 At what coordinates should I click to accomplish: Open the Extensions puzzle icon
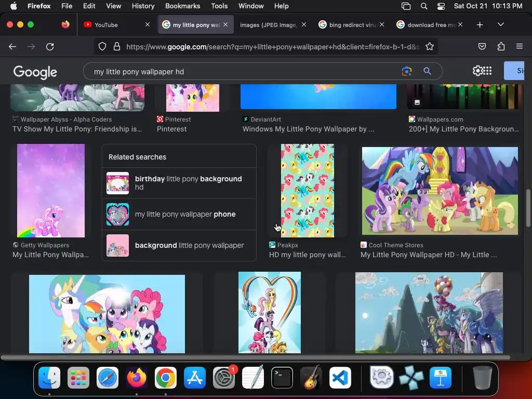pos(501,46)
